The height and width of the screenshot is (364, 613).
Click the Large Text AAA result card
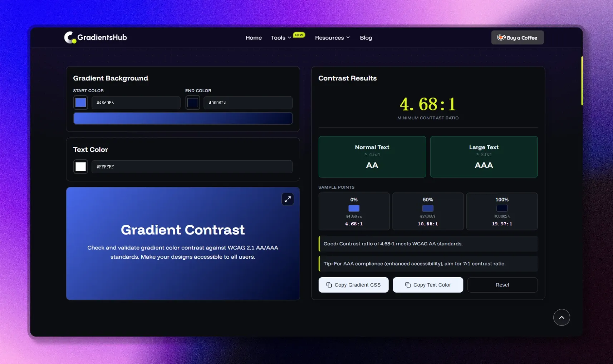[484, 157]
